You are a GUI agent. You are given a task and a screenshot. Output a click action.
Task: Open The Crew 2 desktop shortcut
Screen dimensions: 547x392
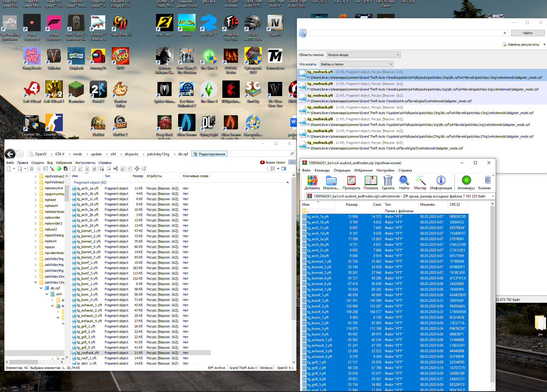click(164, 25)
